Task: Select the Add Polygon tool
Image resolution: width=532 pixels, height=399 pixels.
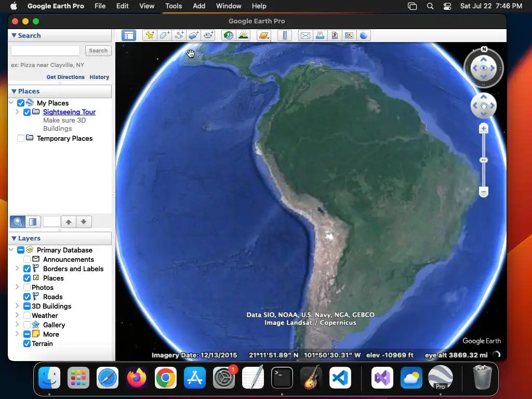Action: pyautogui.click(x=165, y=35)
